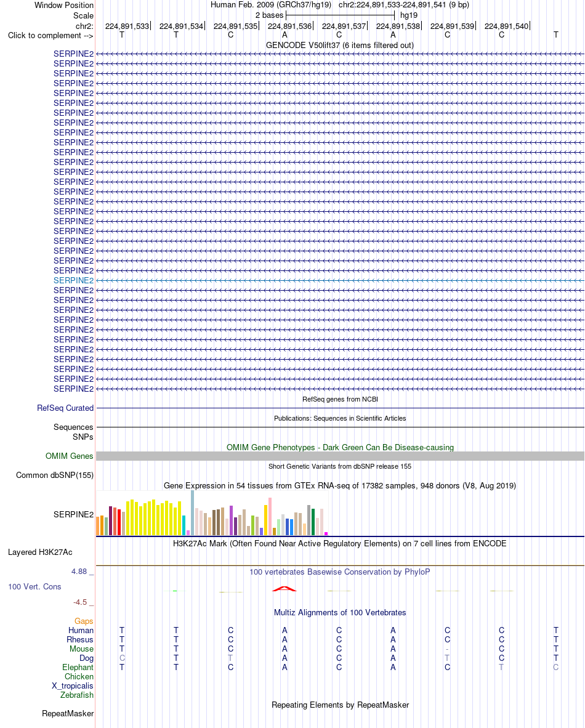Open OMIM Gene Phenotypes track title
This screenshot has width=585, height=728.
(340, 447)
